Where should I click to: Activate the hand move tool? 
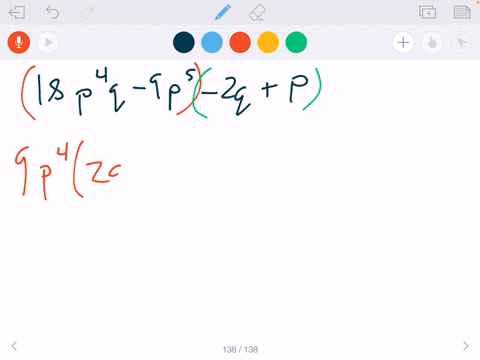(x=432, y=42)
